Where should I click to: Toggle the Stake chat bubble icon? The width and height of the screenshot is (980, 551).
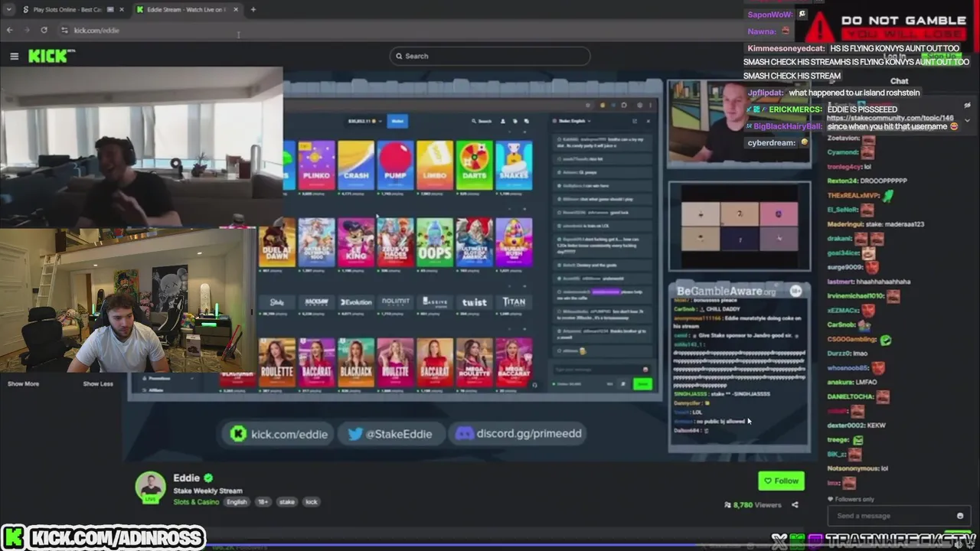(x=526, y=121)
